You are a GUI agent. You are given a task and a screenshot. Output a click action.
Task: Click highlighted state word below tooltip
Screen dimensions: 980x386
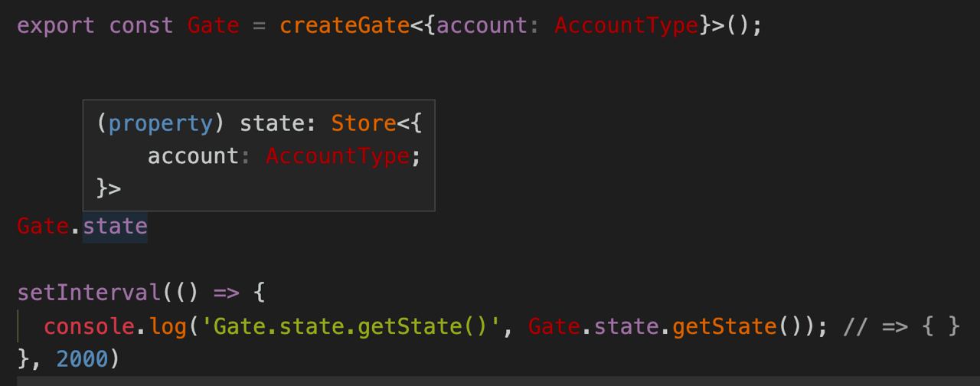[115, 227]
